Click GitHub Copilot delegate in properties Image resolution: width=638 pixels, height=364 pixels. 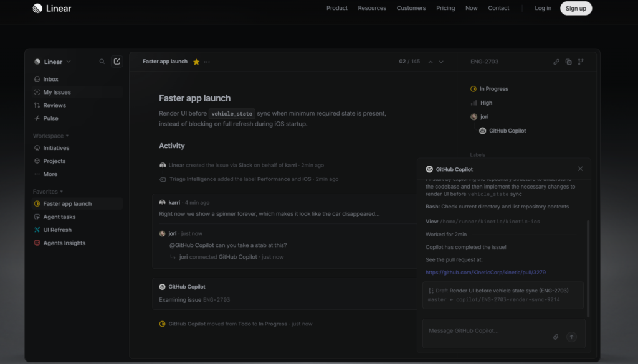[503, 131]
